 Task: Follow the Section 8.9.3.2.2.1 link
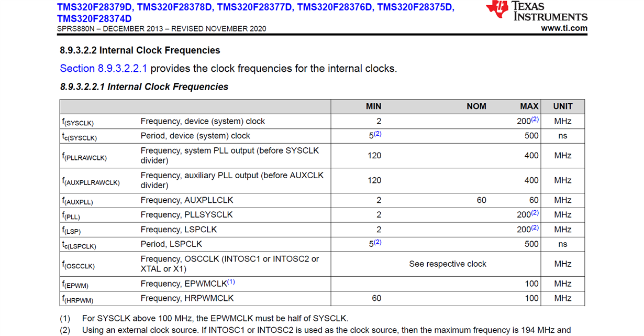(x=104, y=69)
